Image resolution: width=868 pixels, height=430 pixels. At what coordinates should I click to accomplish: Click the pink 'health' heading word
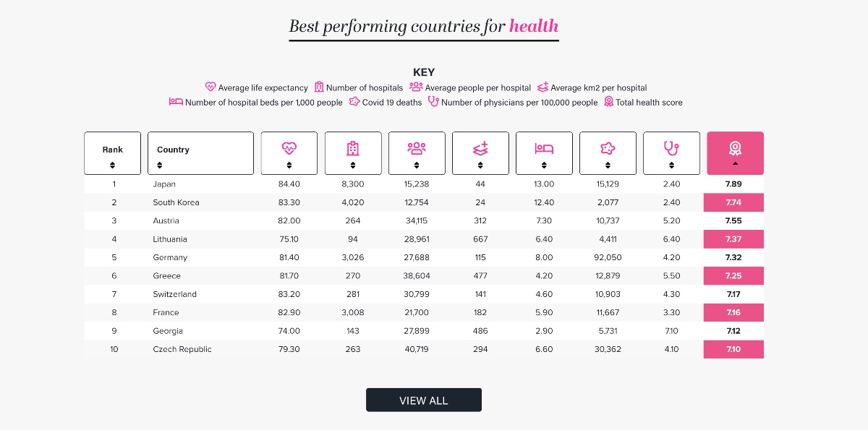[534, 27]
